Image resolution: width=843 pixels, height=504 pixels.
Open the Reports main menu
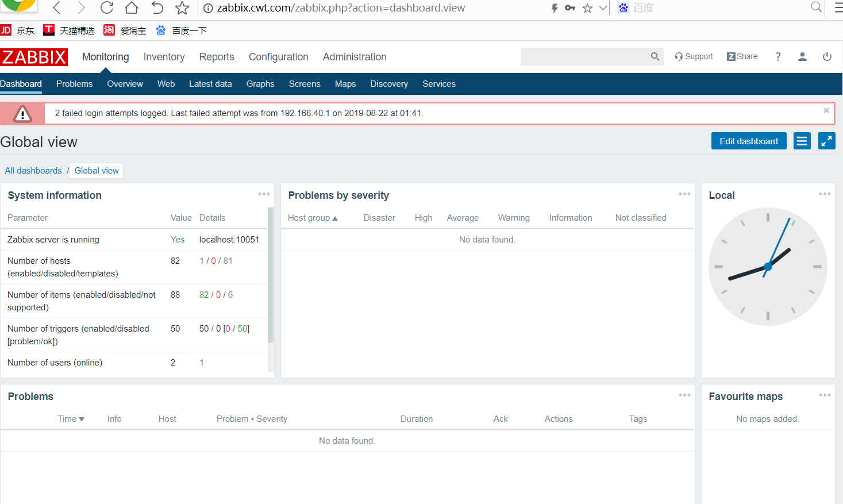point(217,57)
